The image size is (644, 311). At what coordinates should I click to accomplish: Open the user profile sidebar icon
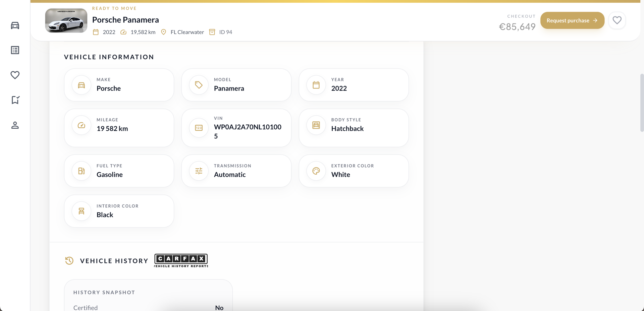(15, 125)
